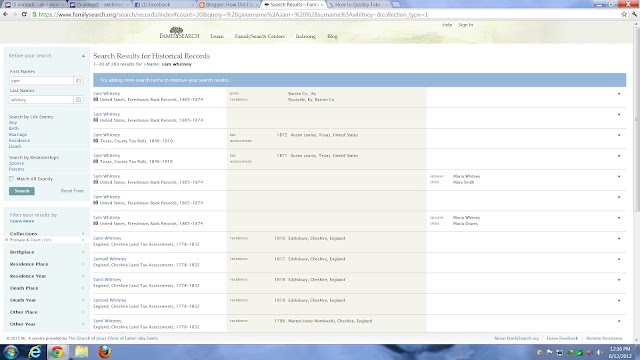Open File Explorer folder on taskbar
The width and height of the screenshot is (640, 360).
tap(81, 352)
